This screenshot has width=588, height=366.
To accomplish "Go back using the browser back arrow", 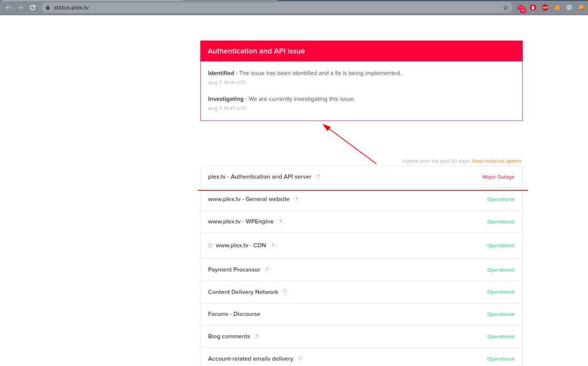I will click(x=8, y=7).
